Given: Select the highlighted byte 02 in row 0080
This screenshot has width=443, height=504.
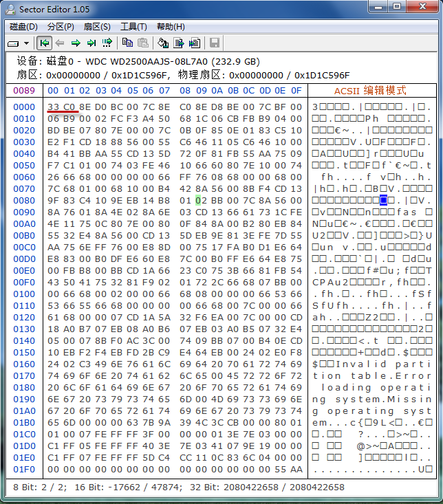Looking at the screenshot, I should coord(201,201).
